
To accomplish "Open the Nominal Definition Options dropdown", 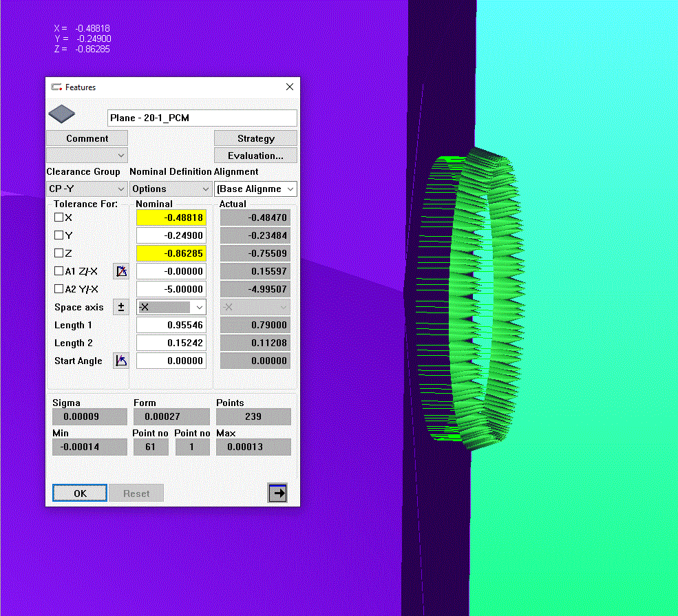I will (x=170, y=189).
